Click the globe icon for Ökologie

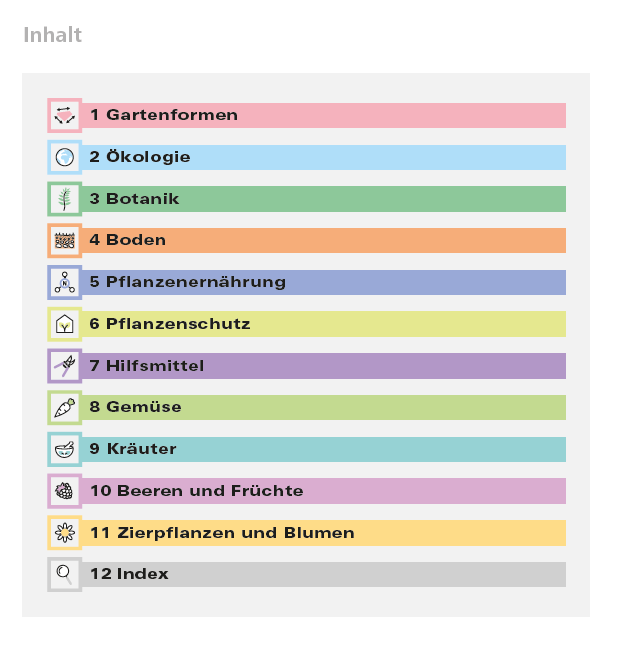(64, 157)
